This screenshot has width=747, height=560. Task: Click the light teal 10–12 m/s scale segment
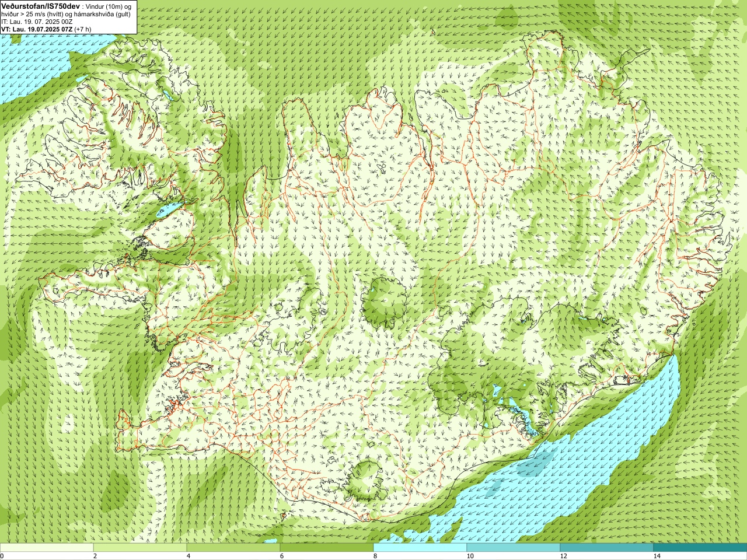(514, 548)
